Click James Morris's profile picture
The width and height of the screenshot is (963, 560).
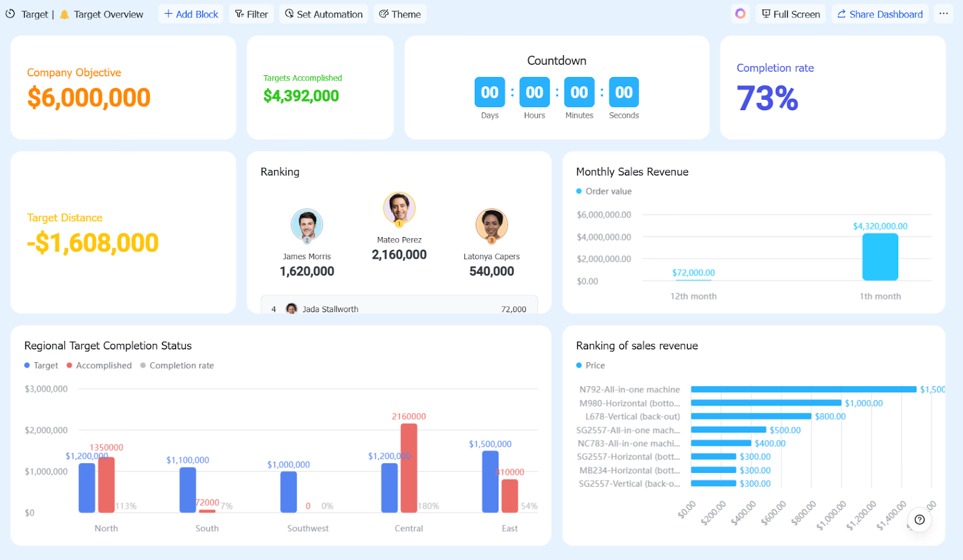307,226
